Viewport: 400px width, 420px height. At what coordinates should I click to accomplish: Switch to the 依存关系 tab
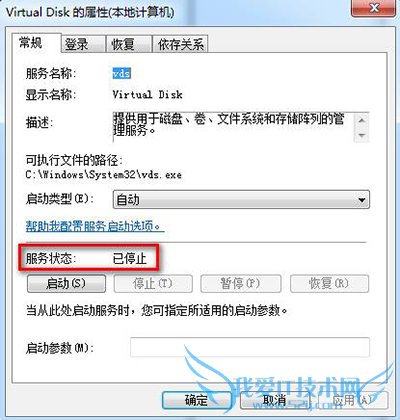point(180,44)
